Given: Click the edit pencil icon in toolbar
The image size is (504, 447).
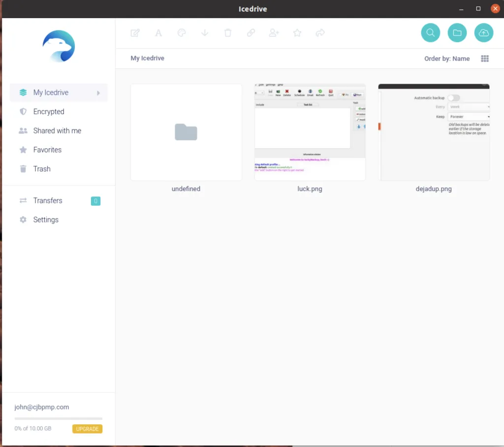Looking at the screenshot, I should (x=135, y=33).
